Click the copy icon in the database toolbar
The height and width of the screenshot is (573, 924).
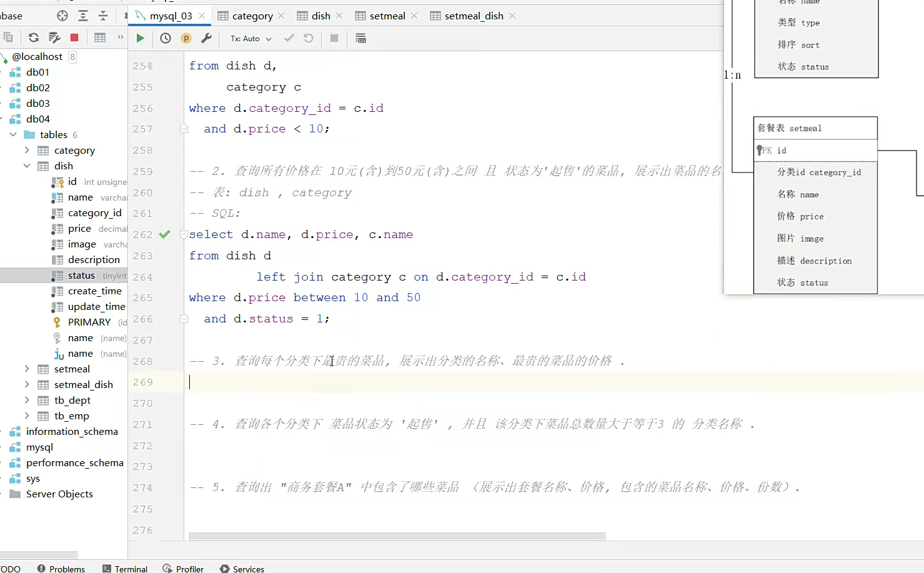8,37
